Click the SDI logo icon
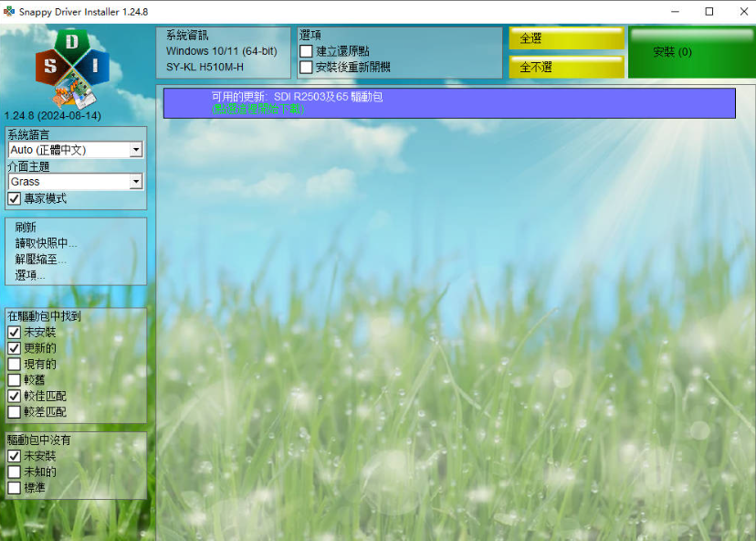Viewport: 756px width, 541px height. click(71, 69)
